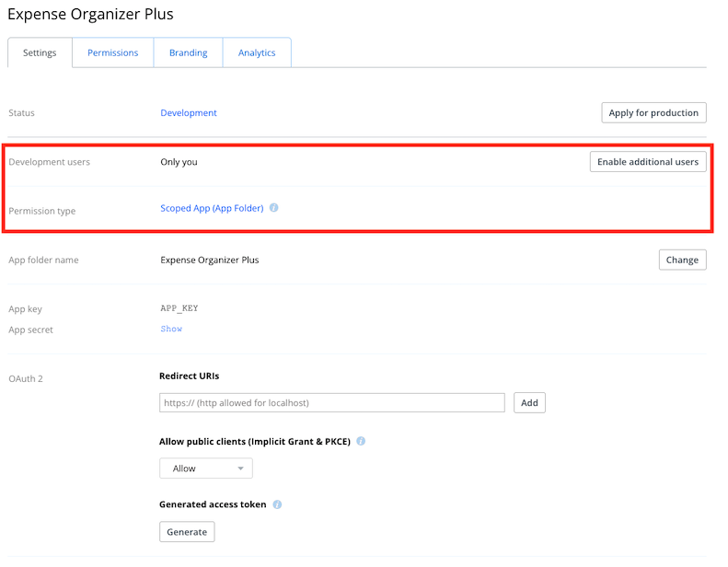Generate an access token

point(187,532)
